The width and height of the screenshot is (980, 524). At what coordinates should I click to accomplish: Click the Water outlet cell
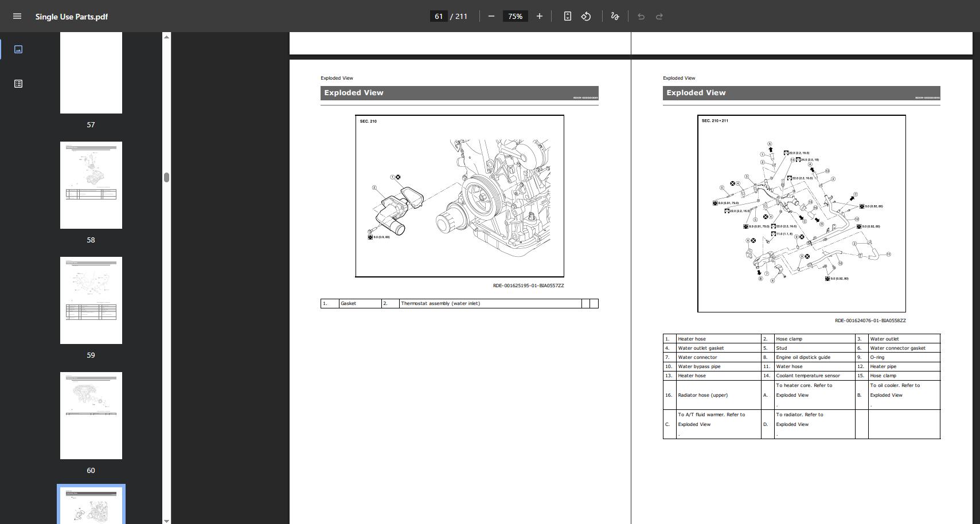pos(904,339)
